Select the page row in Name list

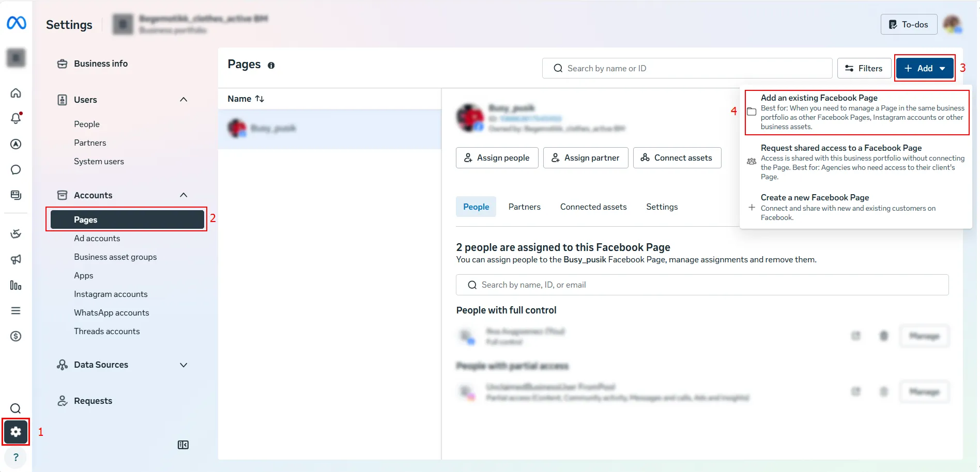329,129
